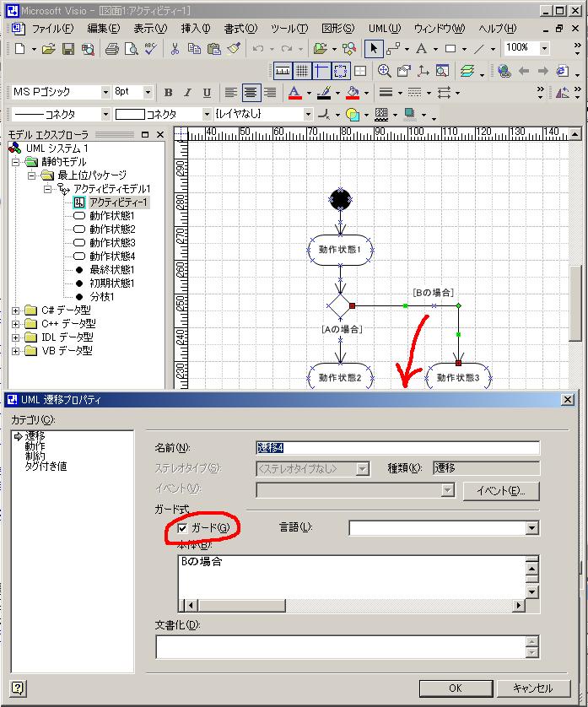Open the 編集(E) menu
The width and height of the screenshot is (588, 707).
coord(104,29)
